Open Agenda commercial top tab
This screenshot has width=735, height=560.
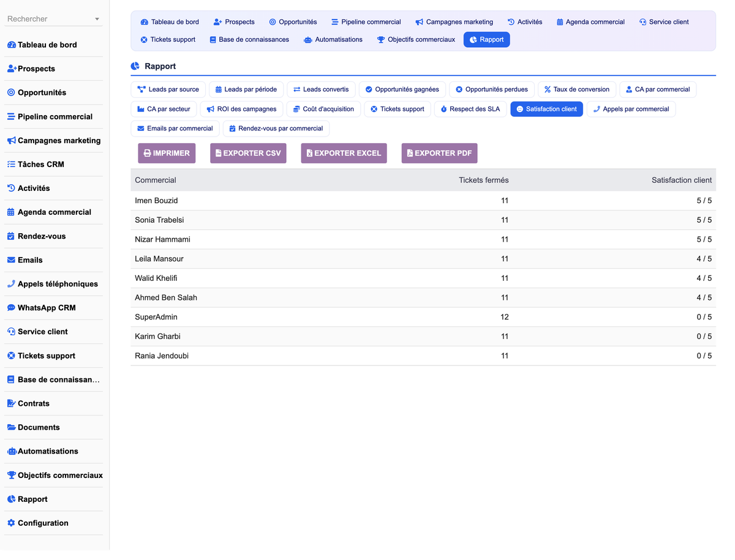590,22
